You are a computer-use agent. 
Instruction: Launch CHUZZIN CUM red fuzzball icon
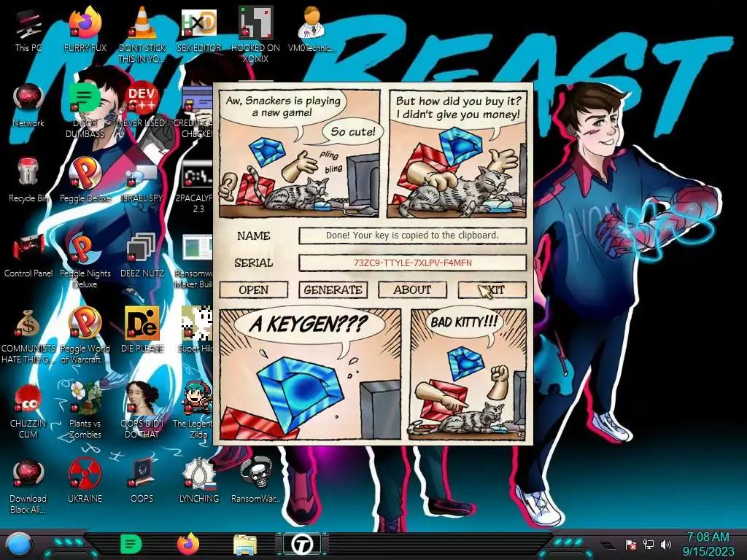pos(28,411)
